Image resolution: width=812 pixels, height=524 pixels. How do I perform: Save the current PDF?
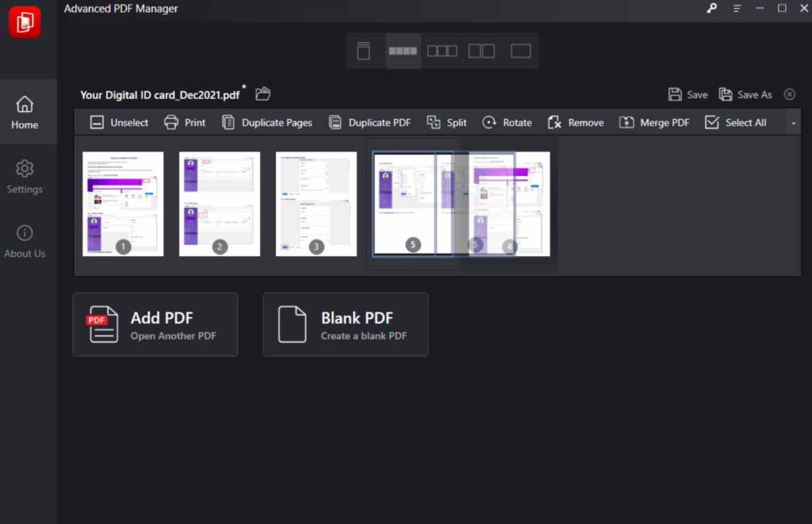pyautogui.click(x=688, y=94)
